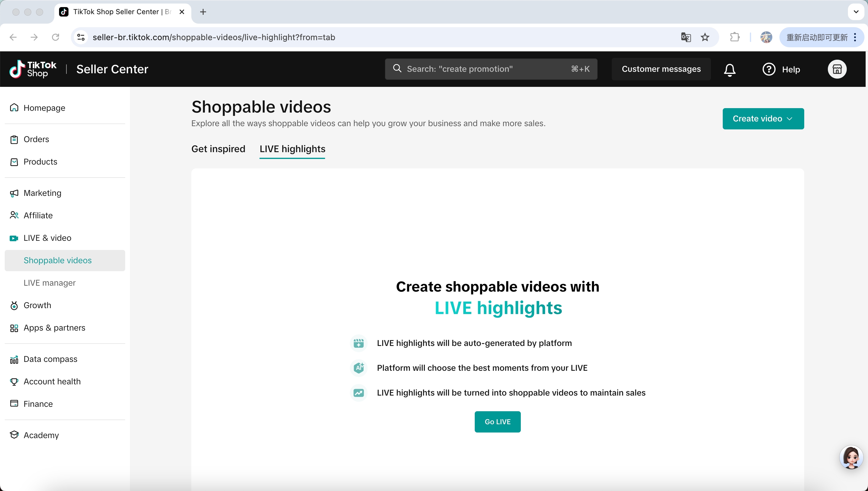Go back to the previous page
This screenshot has width=868, height=491.
(x=13, y=37)
